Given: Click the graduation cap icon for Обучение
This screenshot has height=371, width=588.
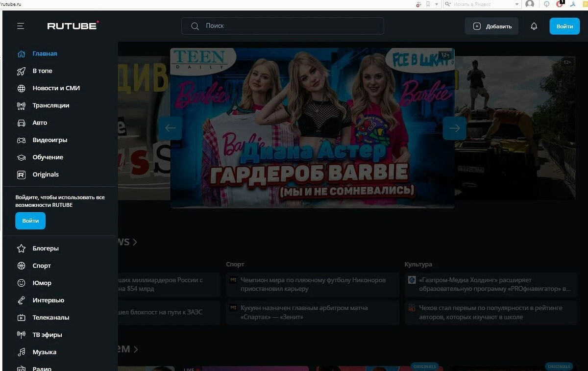Looking at the screenshot, I should click(21, 157).
